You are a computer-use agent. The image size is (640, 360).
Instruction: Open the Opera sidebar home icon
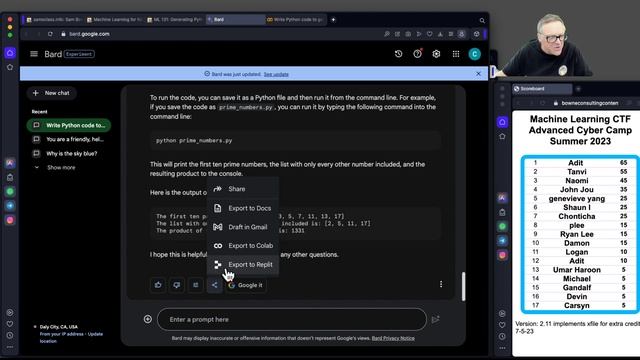coord(10,53)
